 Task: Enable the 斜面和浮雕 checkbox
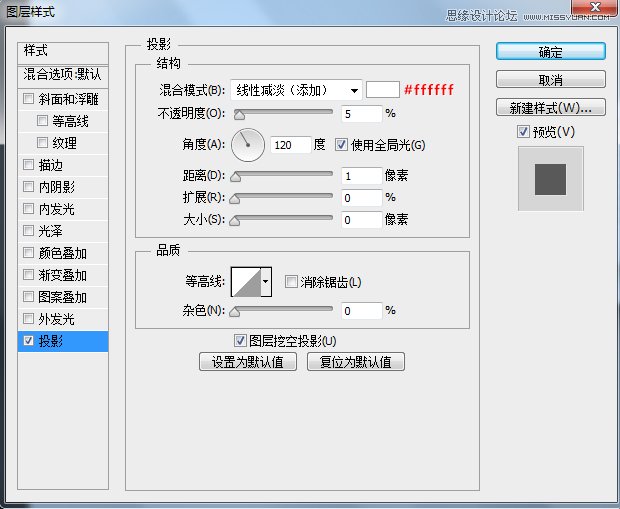pos(28,98)
